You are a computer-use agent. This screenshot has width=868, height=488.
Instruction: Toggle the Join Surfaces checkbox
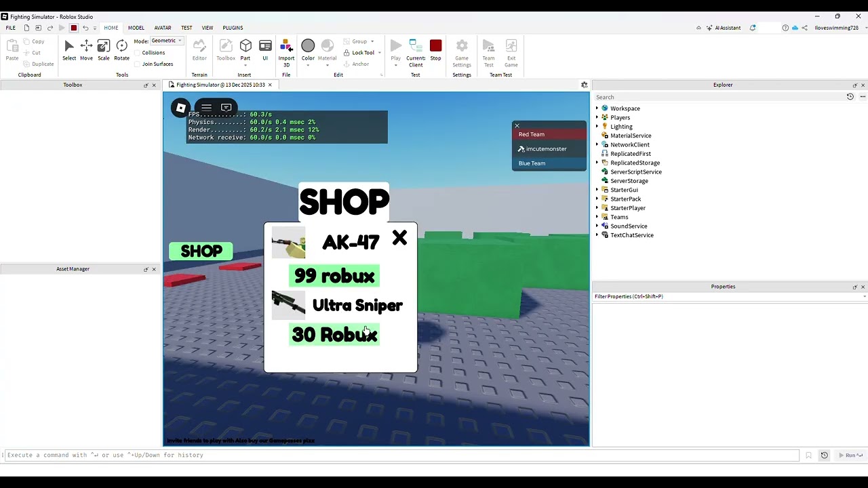pos(138,64)
